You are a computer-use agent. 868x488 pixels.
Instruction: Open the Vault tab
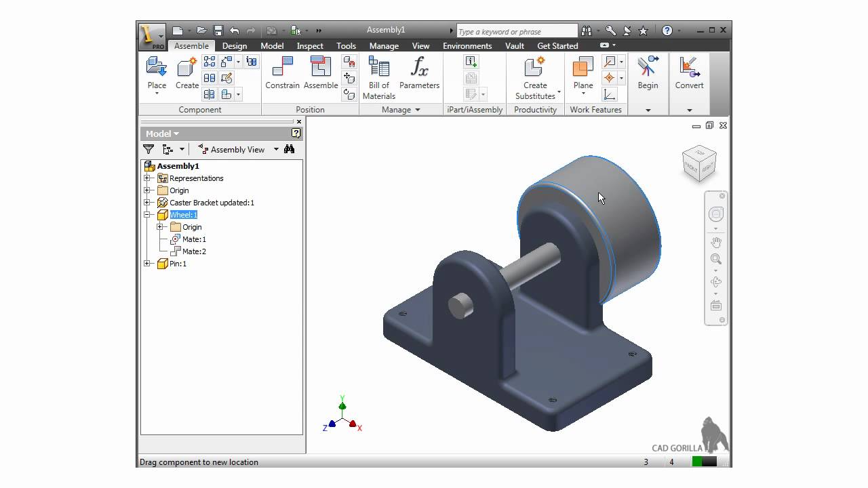tap(515, 46)
